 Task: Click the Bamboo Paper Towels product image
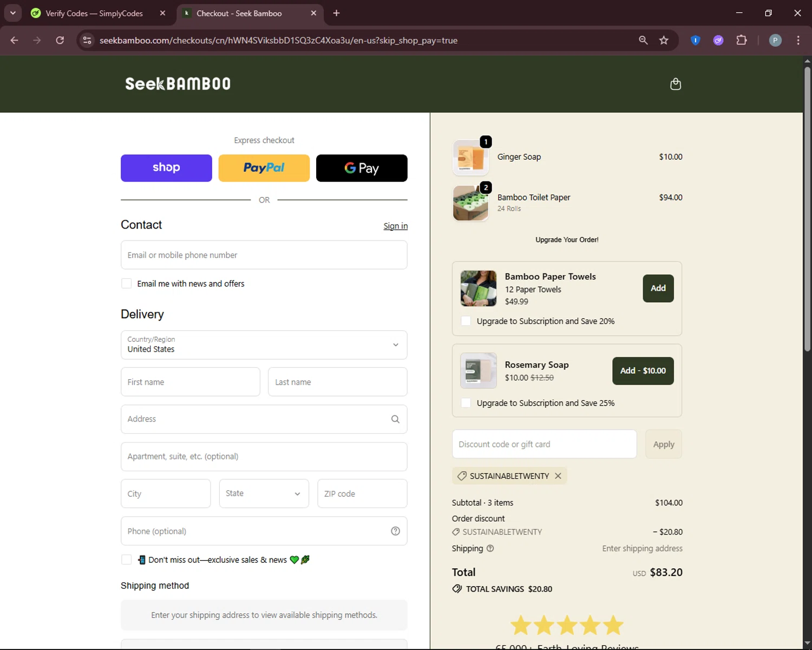point(479,288)
